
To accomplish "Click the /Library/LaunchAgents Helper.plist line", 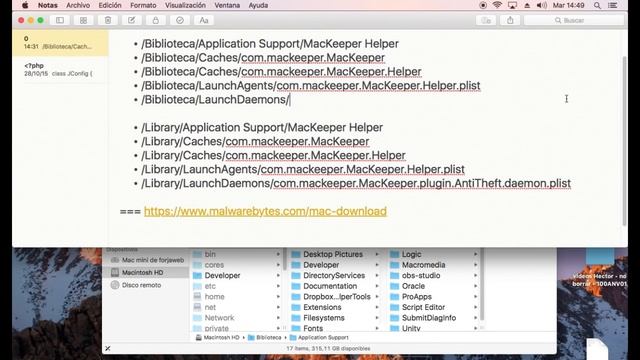I will click(x=303, y=169).
